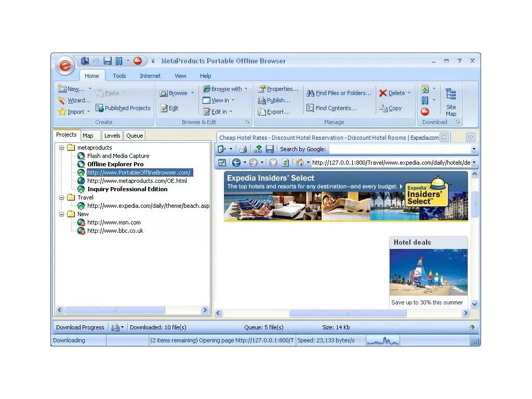The height and width of the screenshot is (399, 532).
Task: Click the Copy command in Manage group
Action: point(391,108)
